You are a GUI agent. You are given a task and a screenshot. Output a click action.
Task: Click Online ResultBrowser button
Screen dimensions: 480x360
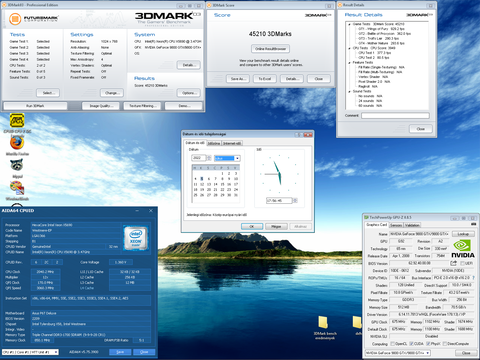[270, 49]
